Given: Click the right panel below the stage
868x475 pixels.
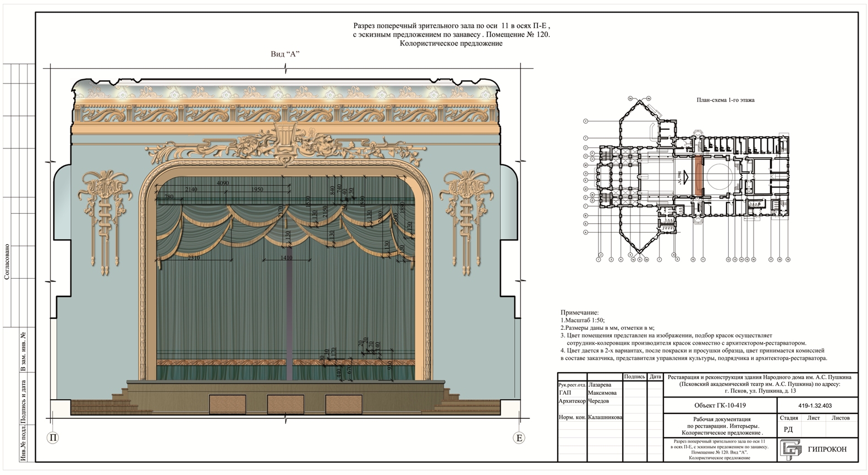Looking at the screenshot, I should click(x=343, y=405).
